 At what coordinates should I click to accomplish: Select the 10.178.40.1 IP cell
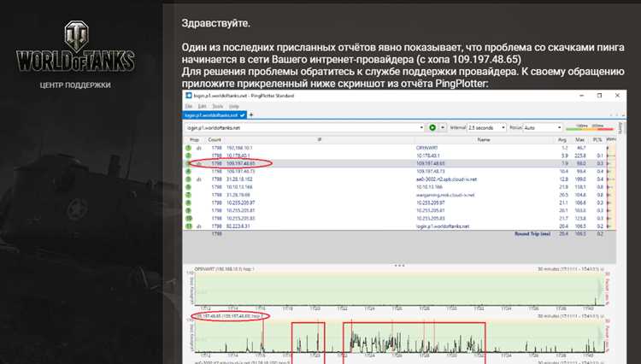coord(238,156)
